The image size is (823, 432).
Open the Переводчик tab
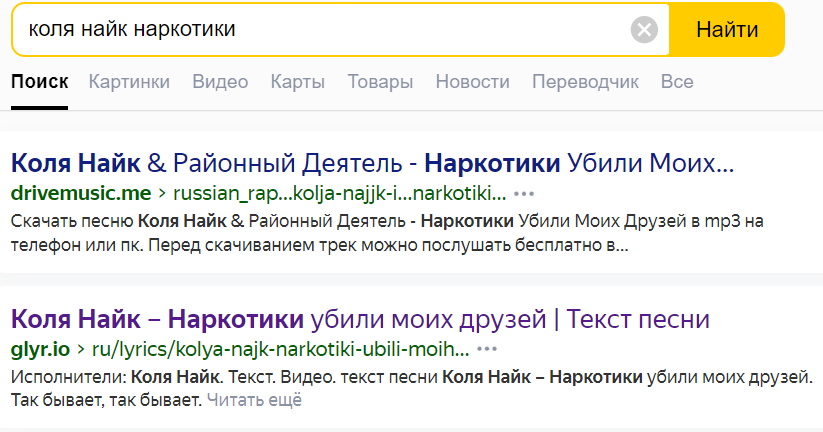click(x=585, y=82)
